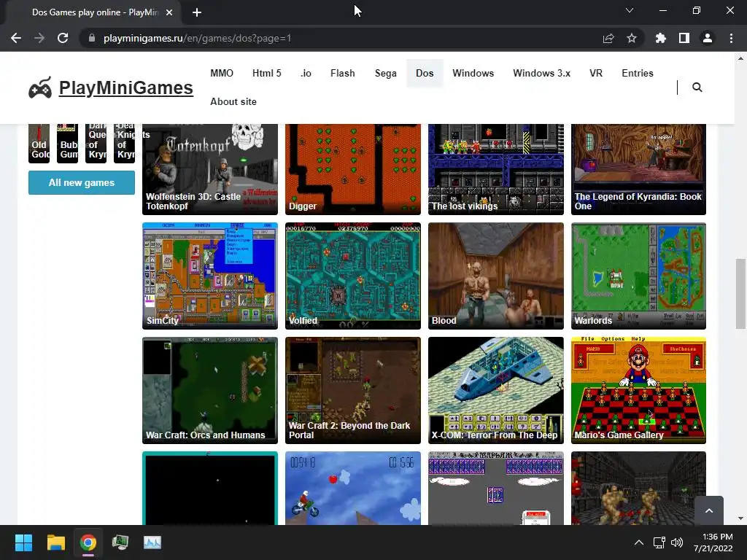Open the site search magnifier icon

(697, 87)
